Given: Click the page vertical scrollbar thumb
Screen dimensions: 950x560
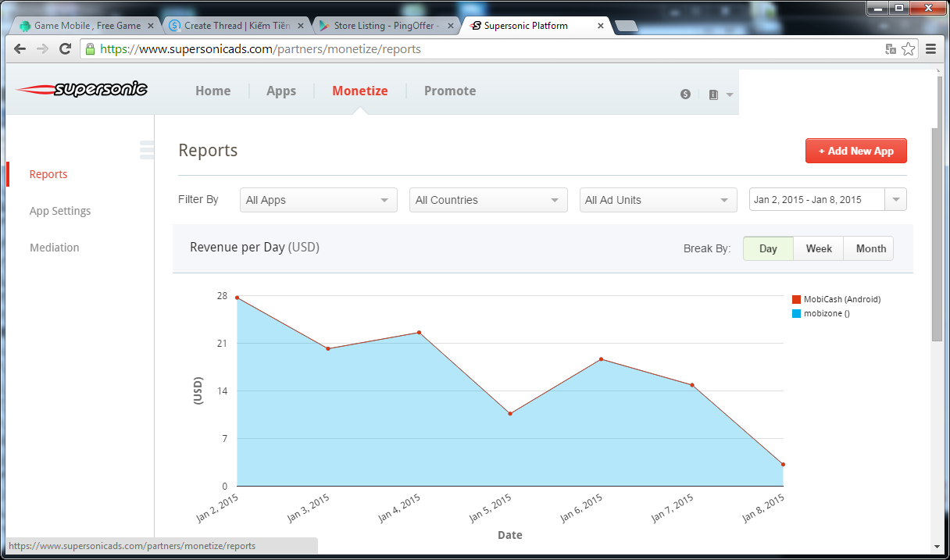Looking at the screenshot, I should pyautogui.click(x=937, y=233).
